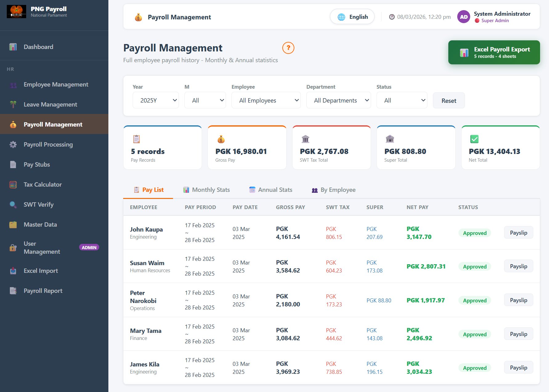This screenshot has height=392, width=549.
Task: Open the Year dropdown showing 2025Y
Action: 156,100
